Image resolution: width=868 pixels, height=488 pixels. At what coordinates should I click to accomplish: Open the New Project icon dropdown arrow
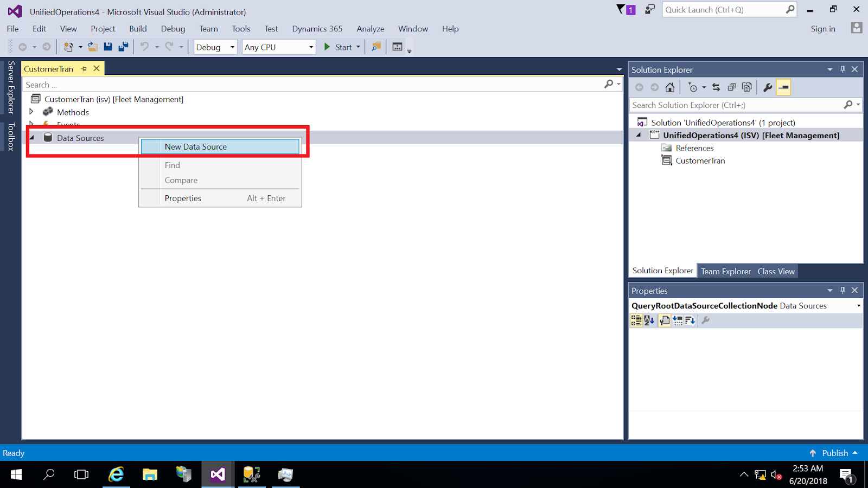click(x=80, y=47)
